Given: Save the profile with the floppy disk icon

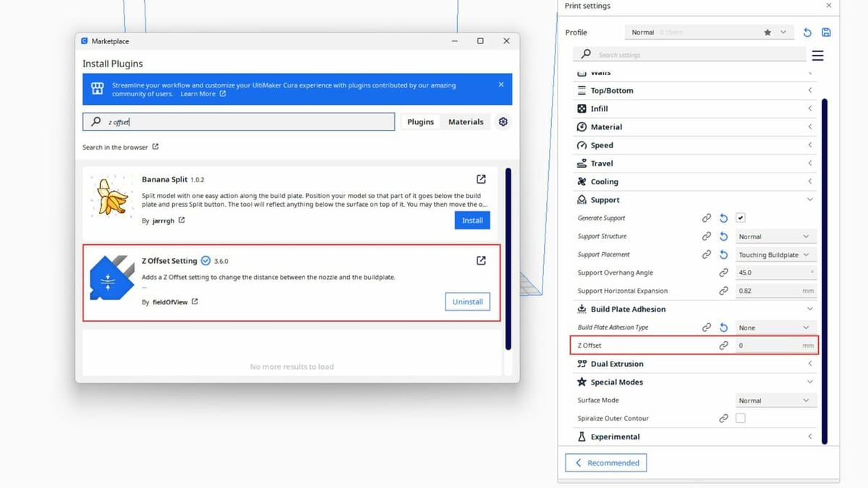Looking at the screenshot, I should (826, 33).
